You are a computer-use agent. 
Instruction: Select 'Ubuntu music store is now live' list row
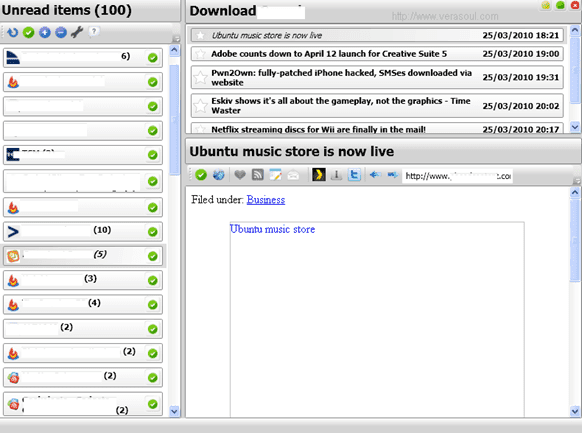point(377,35)
